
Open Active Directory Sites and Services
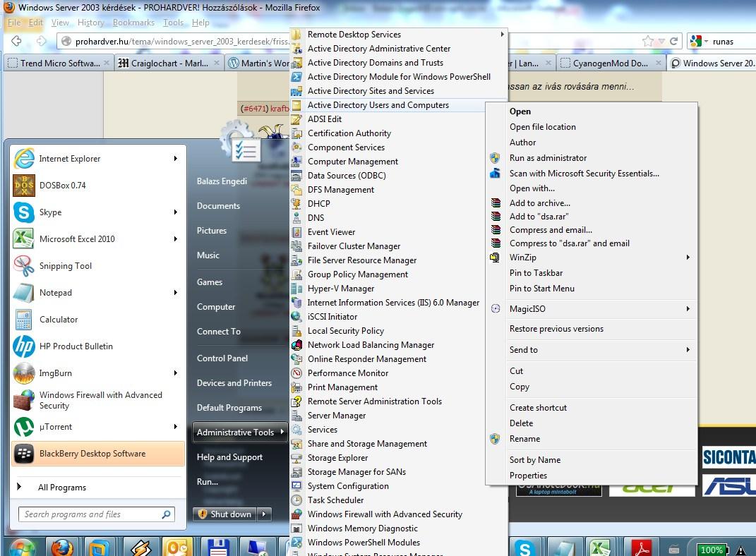pos(371,91)
